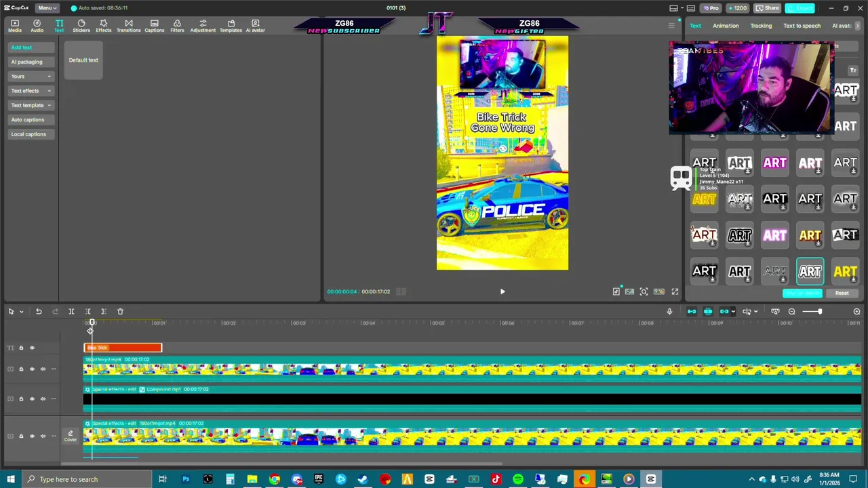Open the Audio panel icon
This screenshot has height=488, width=868.
coord(37,26)
